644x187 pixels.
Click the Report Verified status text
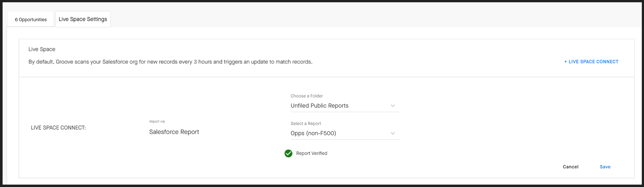(x=312, y=153)
